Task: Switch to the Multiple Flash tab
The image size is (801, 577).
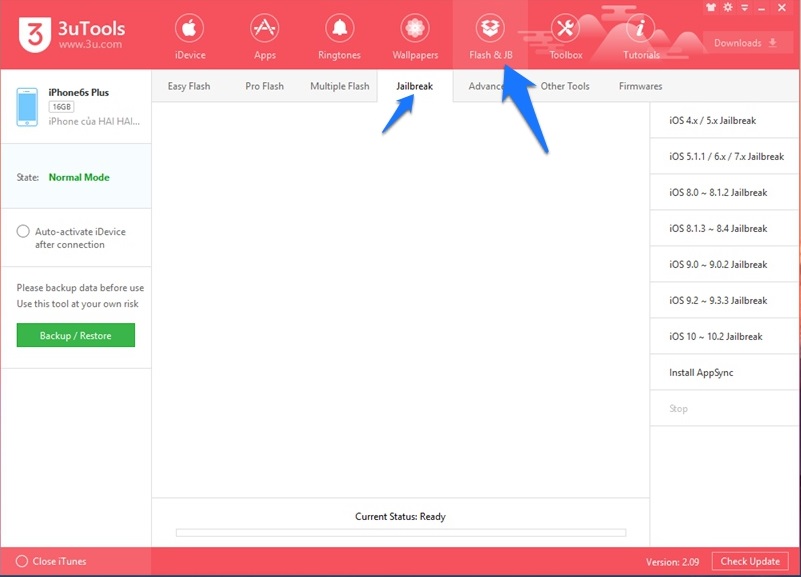Action: click(340, 86)
